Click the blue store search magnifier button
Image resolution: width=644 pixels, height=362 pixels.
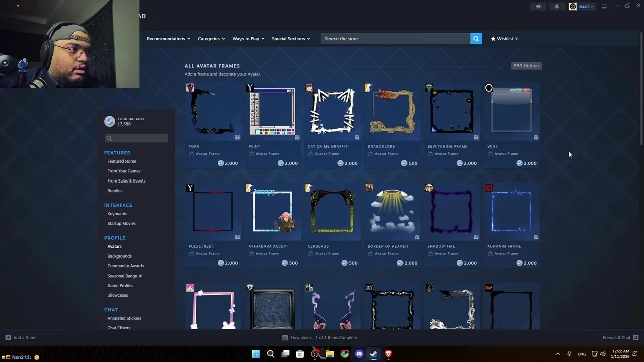point(476,39)
